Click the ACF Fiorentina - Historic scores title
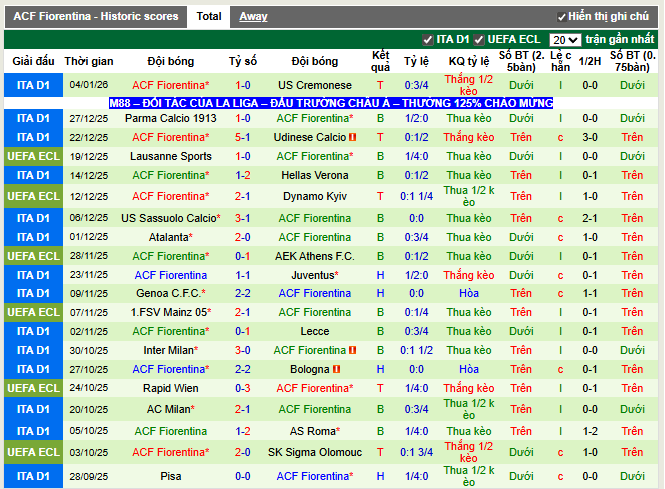The height and width of the screenshot is (489, 665). (x=96, y=17)
